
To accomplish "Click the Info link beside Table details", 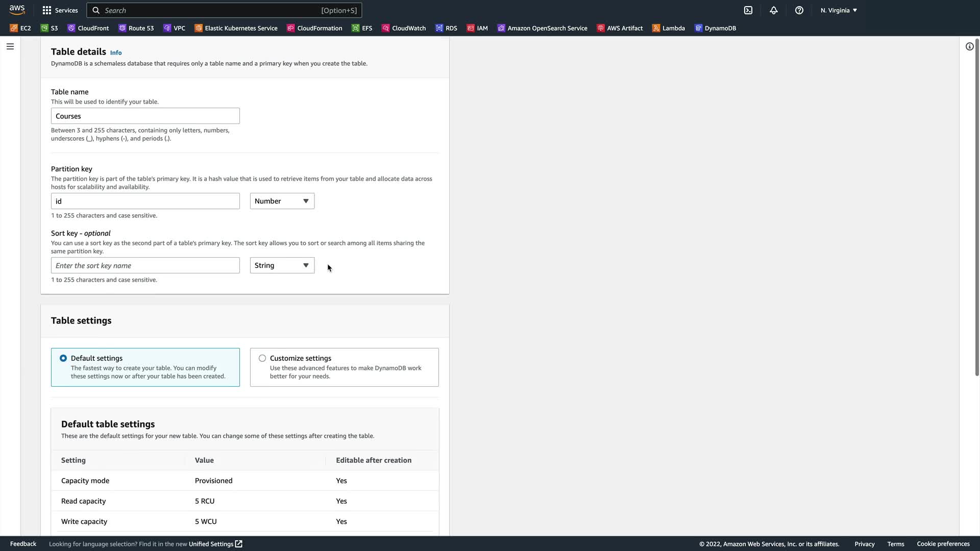I will 116,53.
